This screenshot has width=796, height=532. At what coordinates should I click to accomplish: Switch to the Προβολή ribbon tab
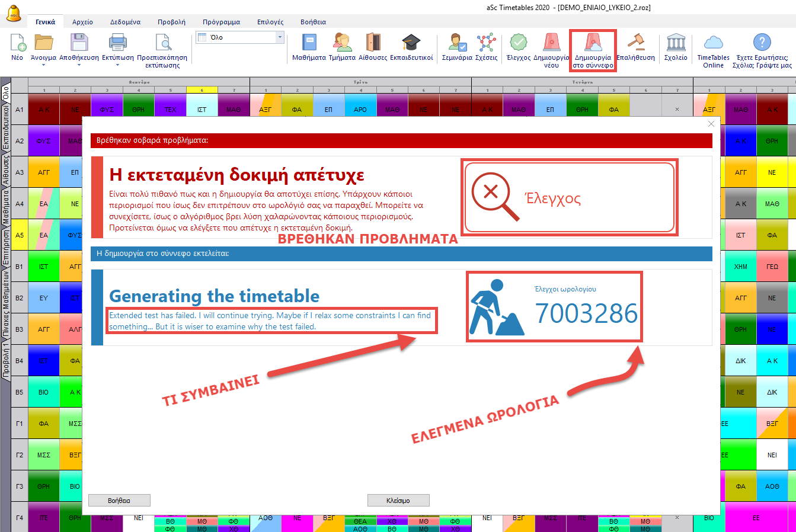pyautogui.click(x=171, y=22)
